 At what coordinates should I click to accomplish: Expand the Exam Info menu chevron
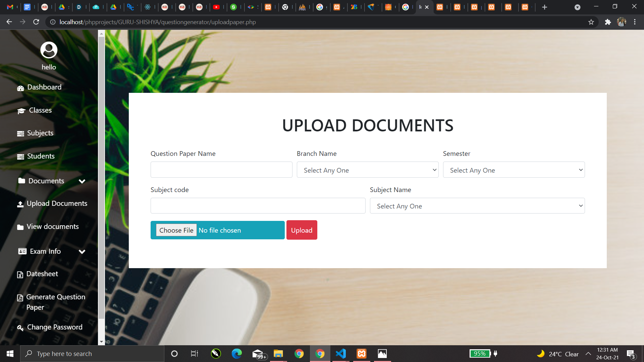(x=82, y=252)
